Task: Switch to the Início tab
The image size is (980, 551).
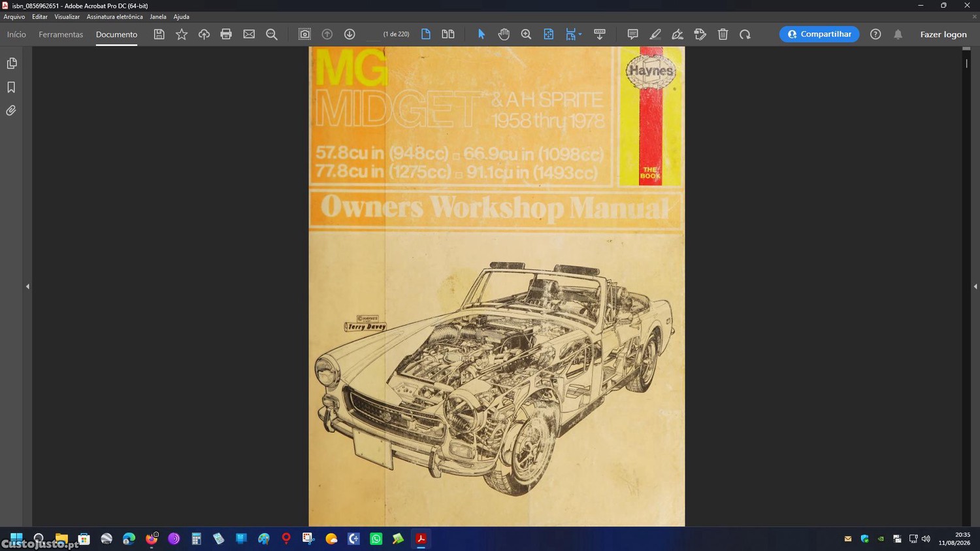Action: [x=16, y=34]
